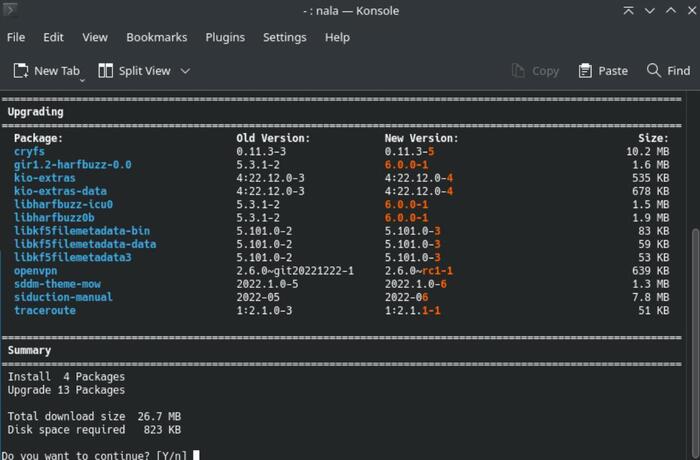700x460 pixels.
Task: Click cryfs size value 10.2 MB
Action: coord(647,151)
